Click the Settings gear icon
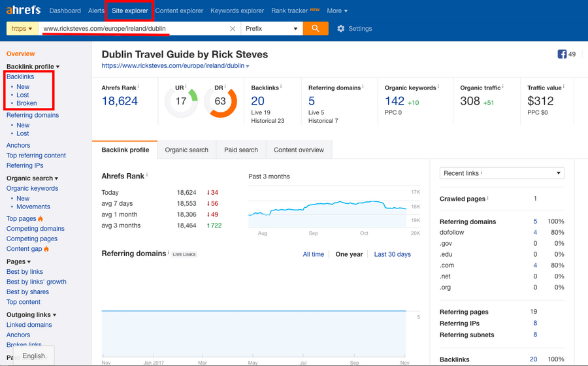 coord(340,29)
